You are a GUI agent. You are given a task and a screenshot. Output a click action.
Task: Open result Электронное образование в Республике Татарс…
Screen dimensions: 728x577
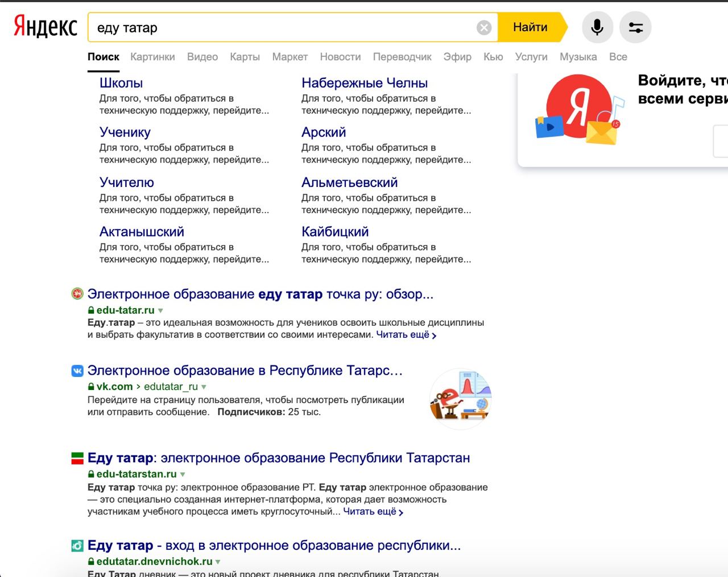point(245,371)
